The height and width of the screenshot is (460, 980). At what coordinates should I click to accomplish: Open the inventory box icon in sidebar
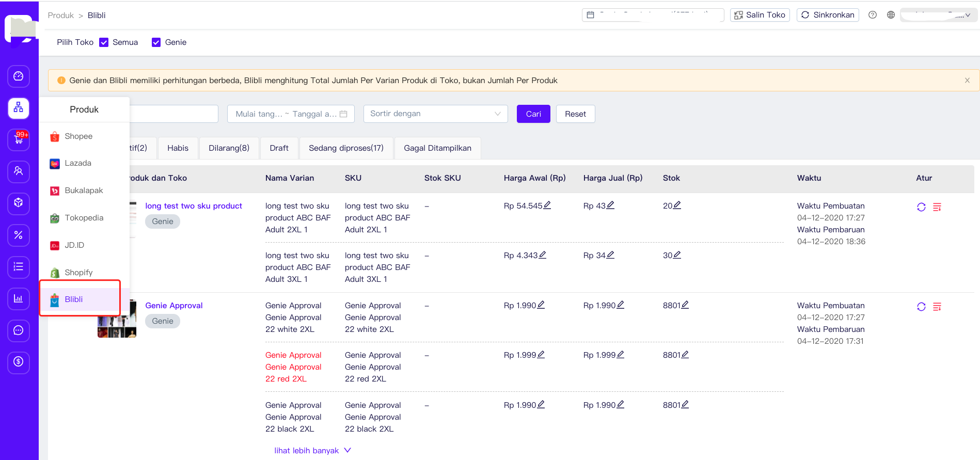19,203
